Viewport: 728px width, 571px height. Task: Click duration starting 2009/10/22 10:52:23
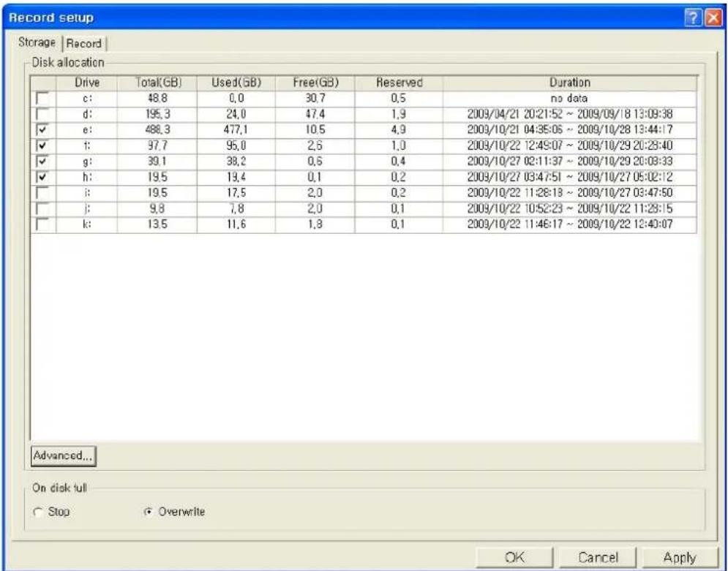[x=570, y=208]
